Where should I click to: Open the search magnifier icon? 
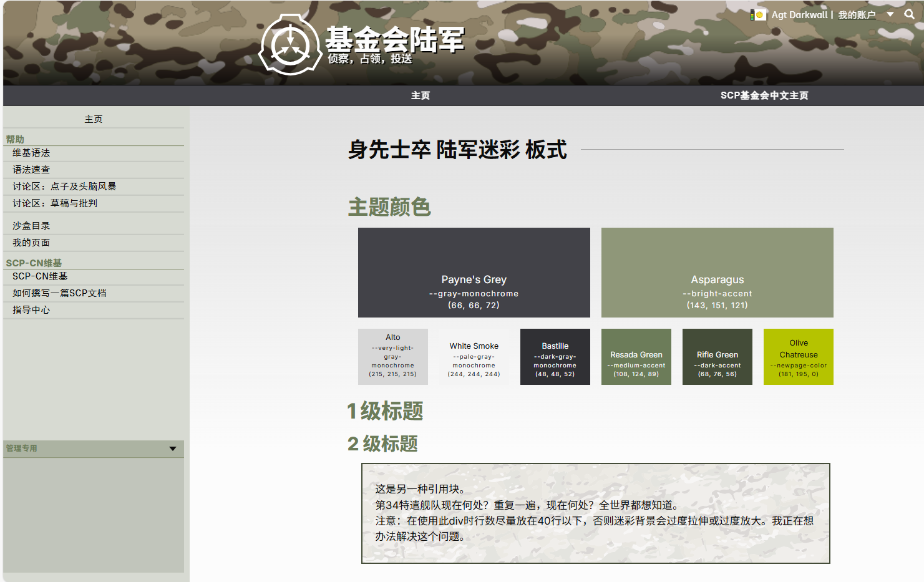click(910, 14)
